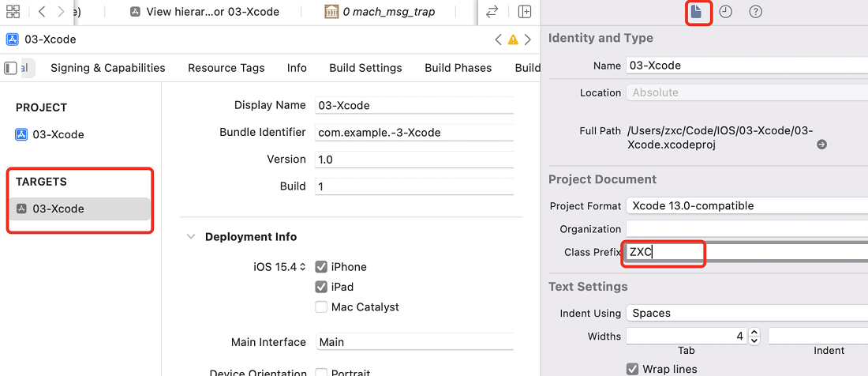This screenshot has height=376, width=868.
Task: Click the Full Path text
Action: pyautogui.click(x=720, y=138)
